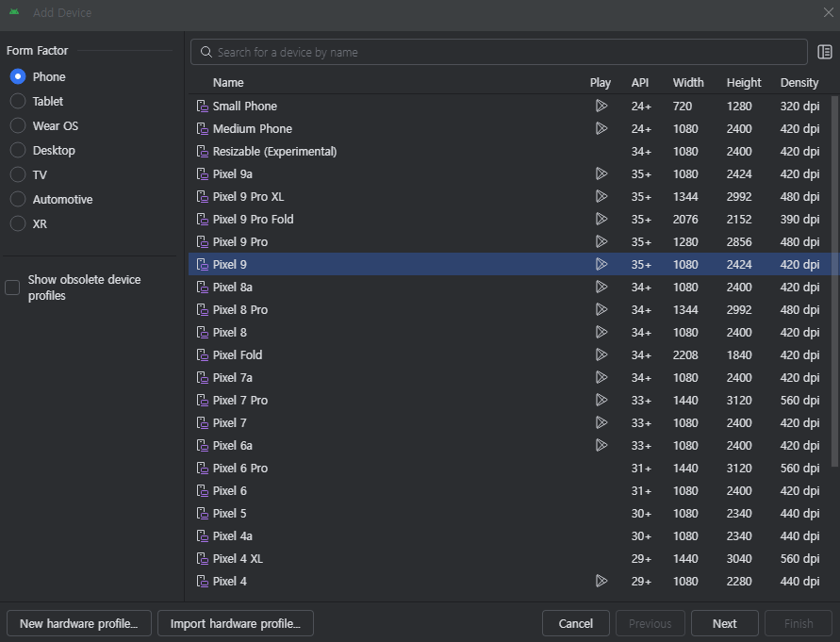Sort devices by the Name column
This screenshot has height=642, width=840.
(228, 83)
